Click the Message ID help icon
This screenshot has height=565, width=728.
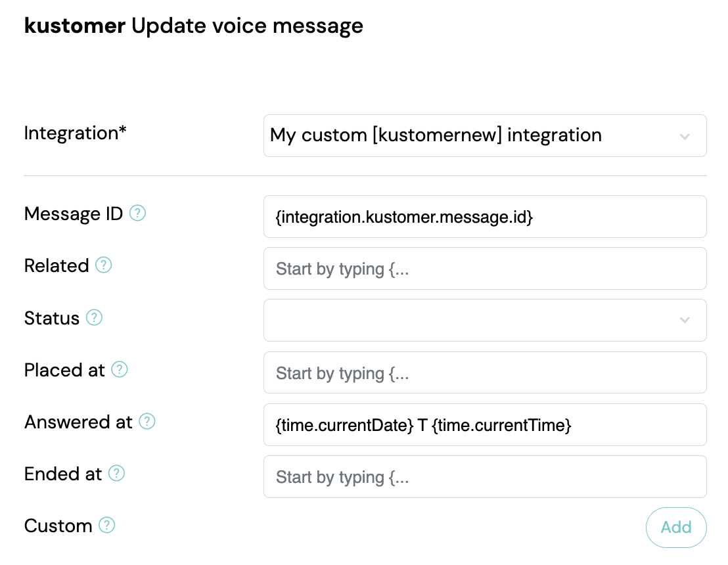pyautogui.click(x=137, y=213)
